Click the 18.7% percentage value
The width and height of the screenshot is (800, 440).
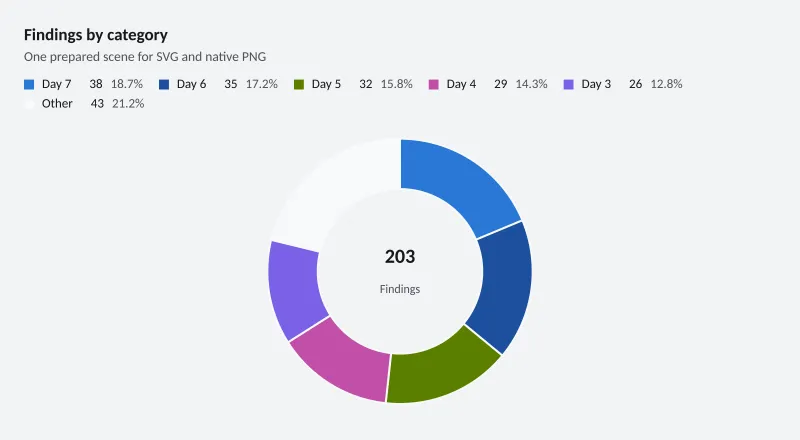pos(127,84)
